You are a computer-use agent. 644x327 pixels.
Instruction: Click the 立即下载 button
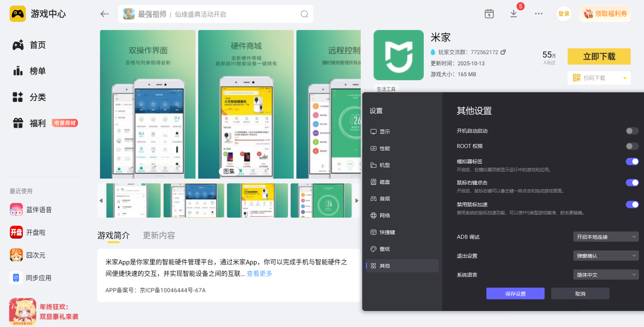[x=599, y=57]
